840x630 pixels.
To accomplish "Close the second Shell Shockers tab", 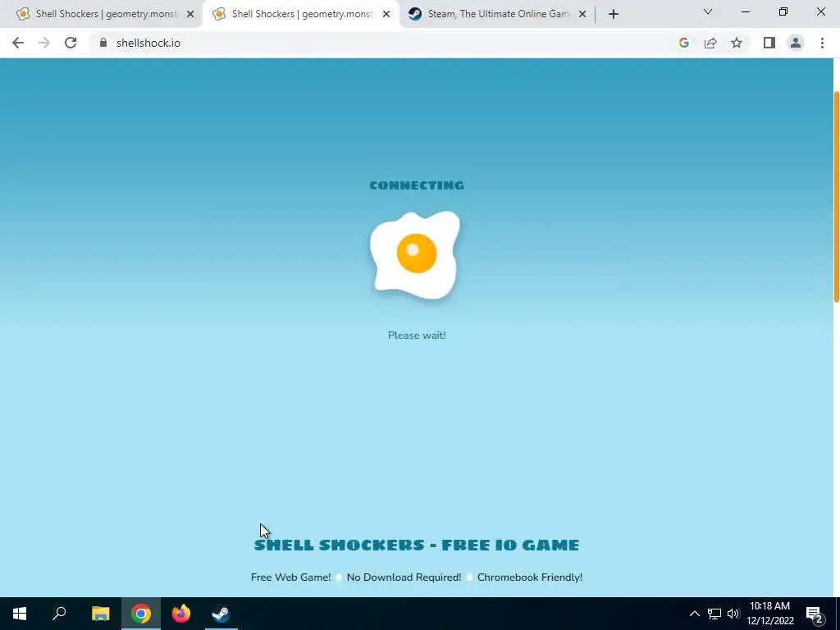I will (x=386, y=14).
